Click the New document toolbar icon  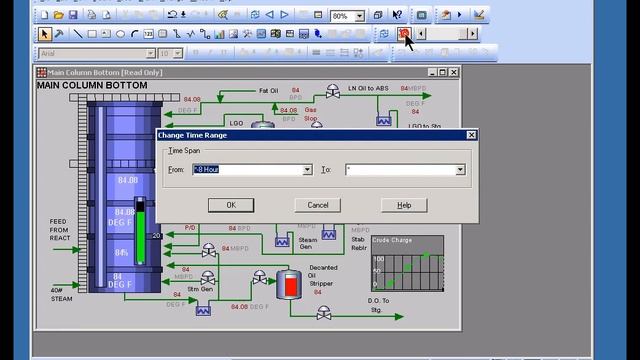point(44,16)
